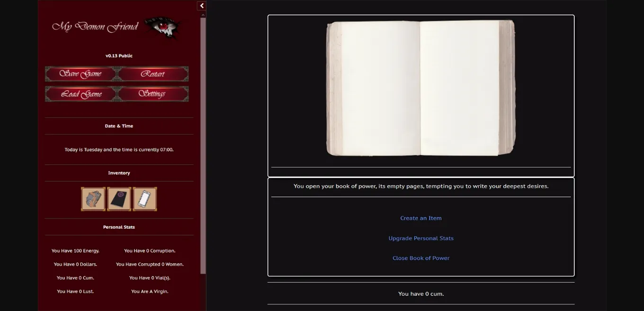644x311 pixels.
Task: Click the "You Have 100 Energy" stat text
Action: [75, 250]
